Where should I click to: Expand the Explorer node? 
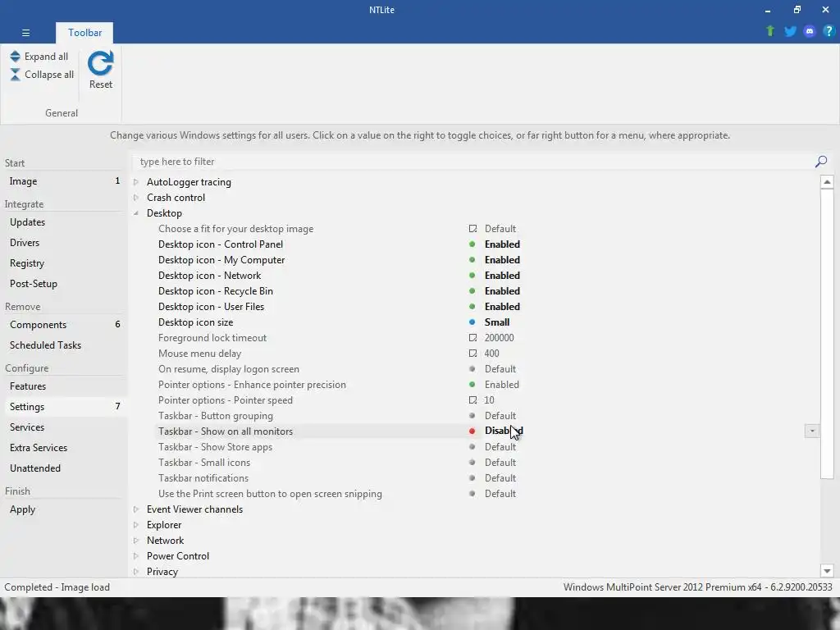136,525
